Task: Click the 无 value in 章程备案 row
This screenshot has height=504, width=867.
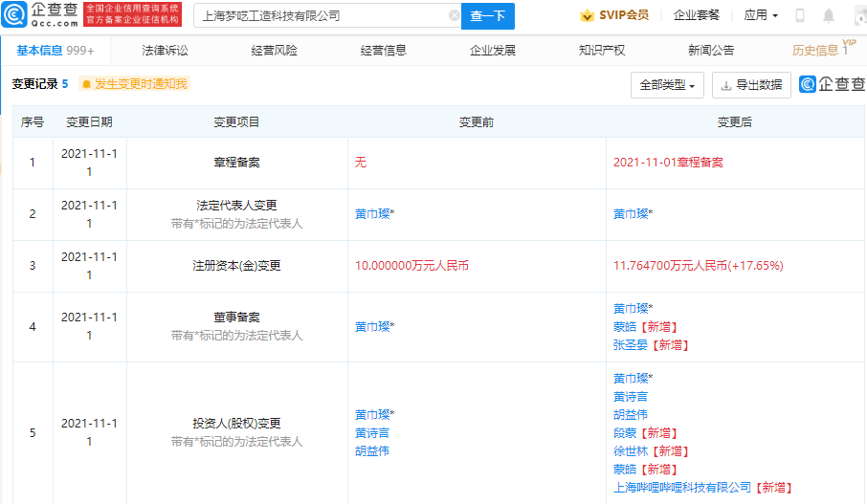Action: pyautogui.click(x=360, y=163)
